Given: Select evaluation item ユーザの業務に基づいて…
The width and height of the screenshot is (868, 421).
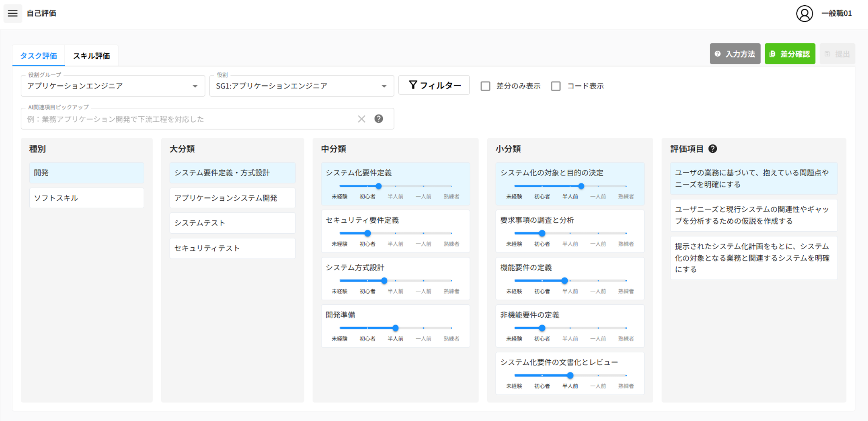Looking at the screenshot, I should point(754,179).
